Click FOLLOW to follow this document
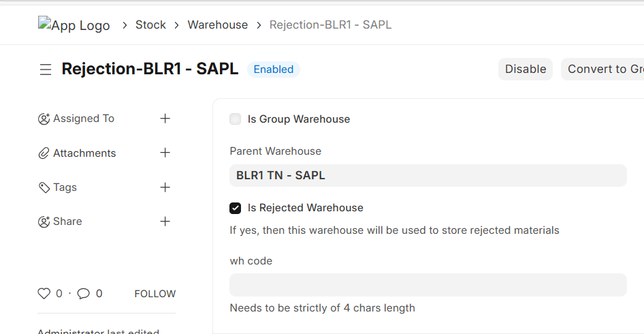This screenshot has width=644, height=334. pos(155,294)
